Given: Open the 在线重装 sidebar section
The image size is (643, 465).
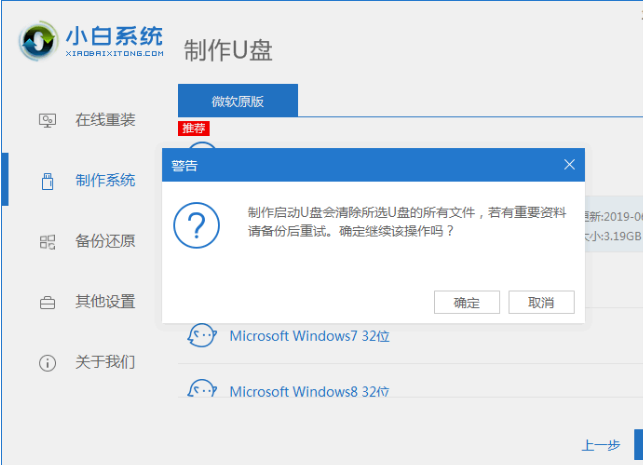Looking at the screenshot, I should (105, 120).
